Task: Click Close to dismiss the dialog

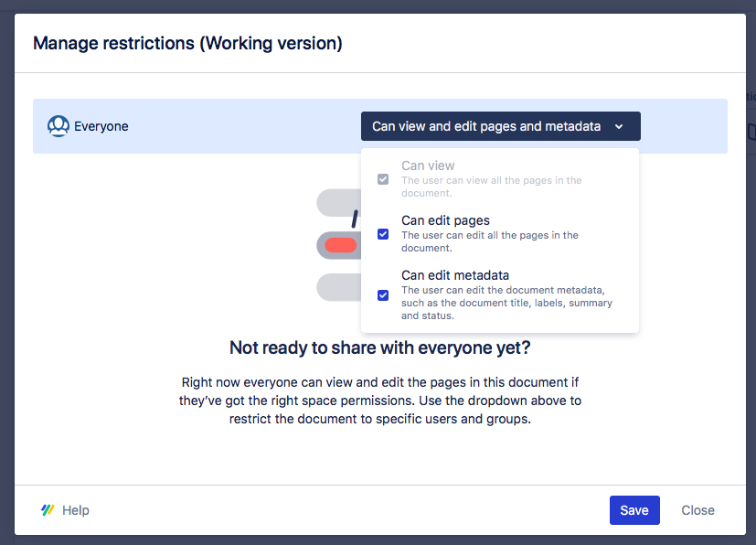Action: [x=697, y=509]
